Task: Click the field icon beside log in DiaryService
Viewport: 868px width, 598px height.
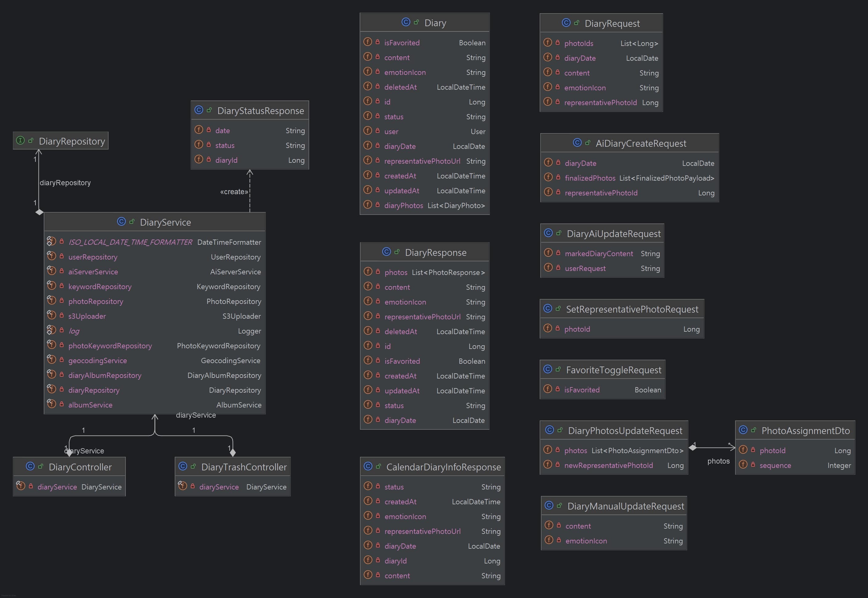Action: (51, 330)
